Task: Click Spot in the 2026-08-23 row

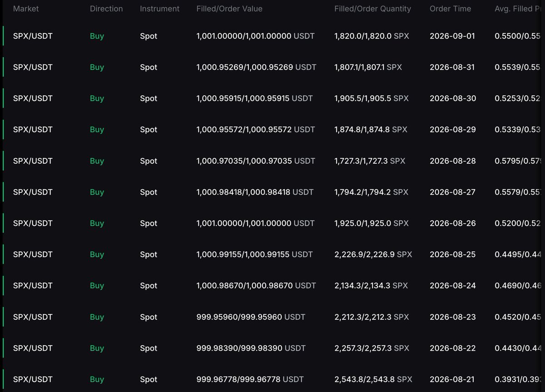Action: click(149, 317)
